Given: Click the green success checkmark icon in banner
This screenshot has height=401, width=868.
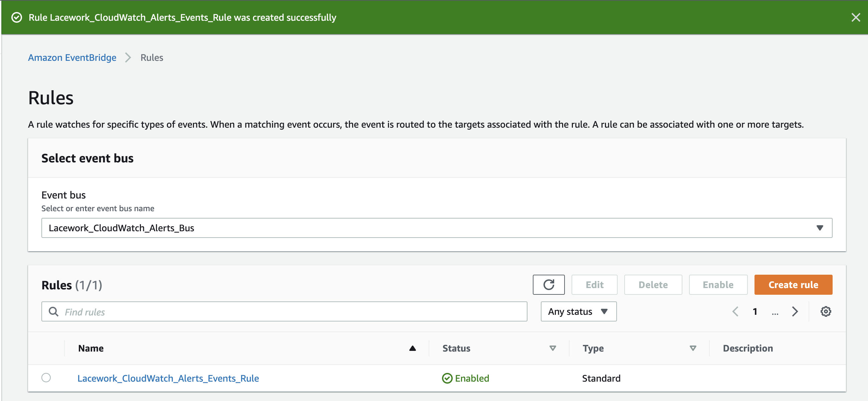Looking at the screenshot, I should pos(16,17).
